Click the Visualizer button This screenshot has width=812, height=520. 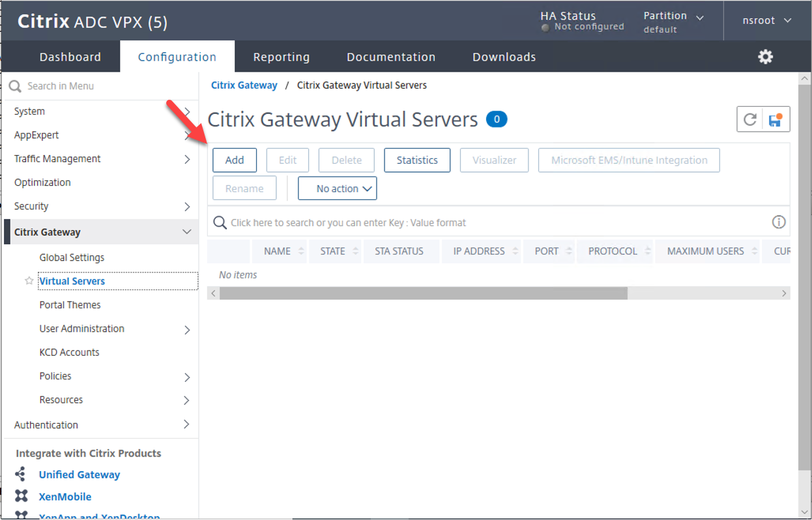(494, 160)
